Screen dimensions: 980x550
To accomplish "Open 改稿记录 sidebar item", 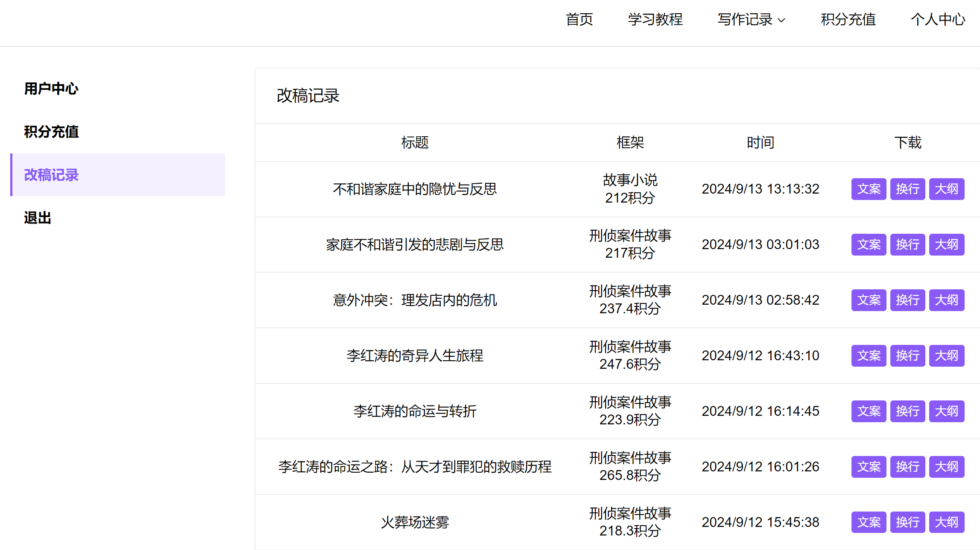I will point(51,175).
